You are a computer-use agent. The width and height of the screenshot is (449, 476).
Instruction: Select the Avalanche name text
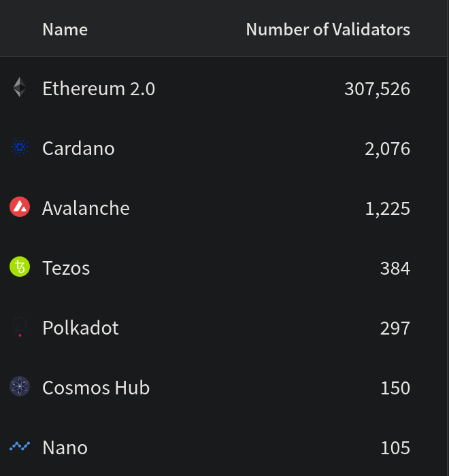(86, 208)
